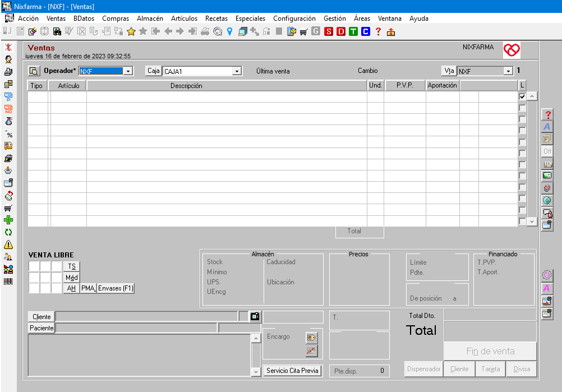Click the Off button in right panel

(547, 151)
